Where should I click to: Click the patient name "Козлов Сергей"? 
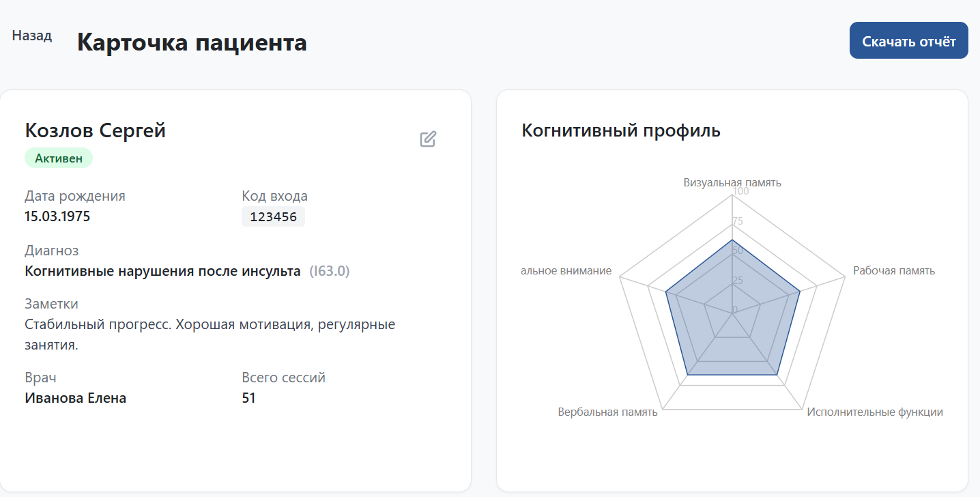(x=96, y=130)
